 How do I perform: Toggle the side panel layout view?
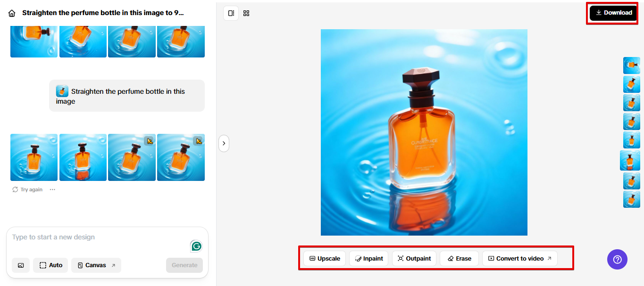click(231, 13)
